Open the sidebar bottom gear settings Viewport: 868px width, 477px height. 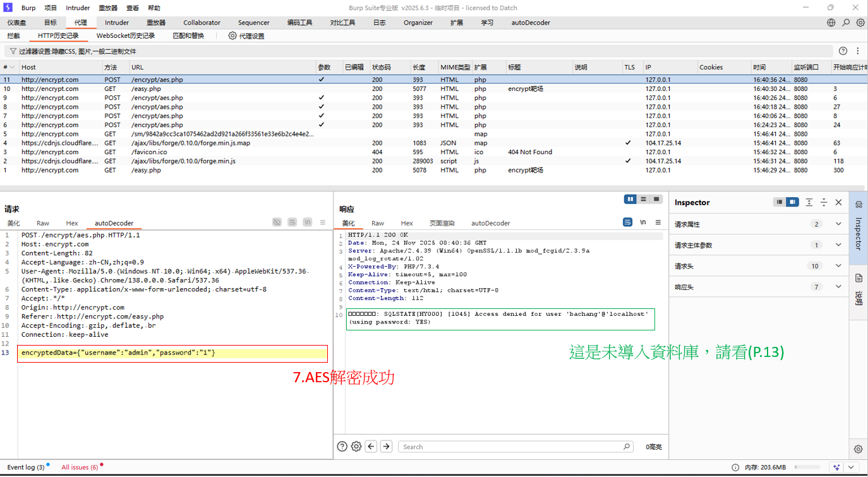(x=858, y=449)
